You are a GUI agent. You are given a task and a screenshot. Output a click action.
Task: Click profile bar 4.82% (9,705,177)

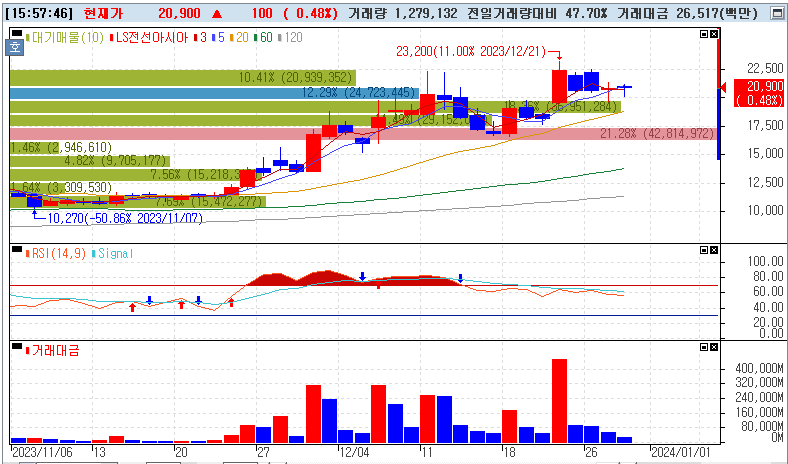(90, 161)
